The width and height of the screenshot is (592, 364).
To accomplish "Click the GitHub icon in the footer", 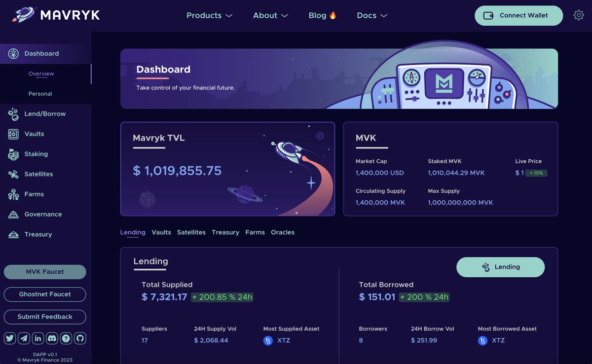I will (80, 338).
